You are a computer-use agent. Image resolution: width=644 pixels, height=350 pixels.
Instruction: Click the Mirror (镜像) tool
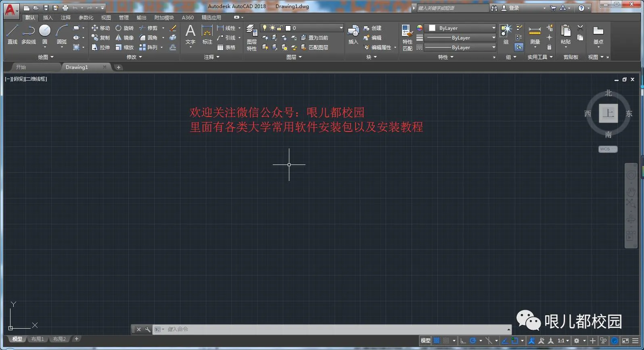[x=124, y=37]
